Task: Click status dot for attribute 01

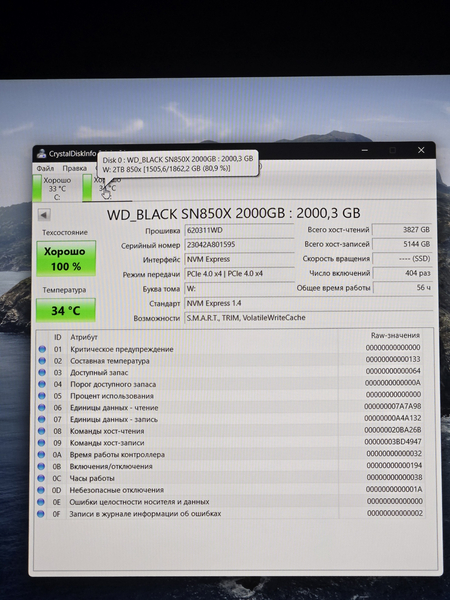Action: click(x=42, y=349)
